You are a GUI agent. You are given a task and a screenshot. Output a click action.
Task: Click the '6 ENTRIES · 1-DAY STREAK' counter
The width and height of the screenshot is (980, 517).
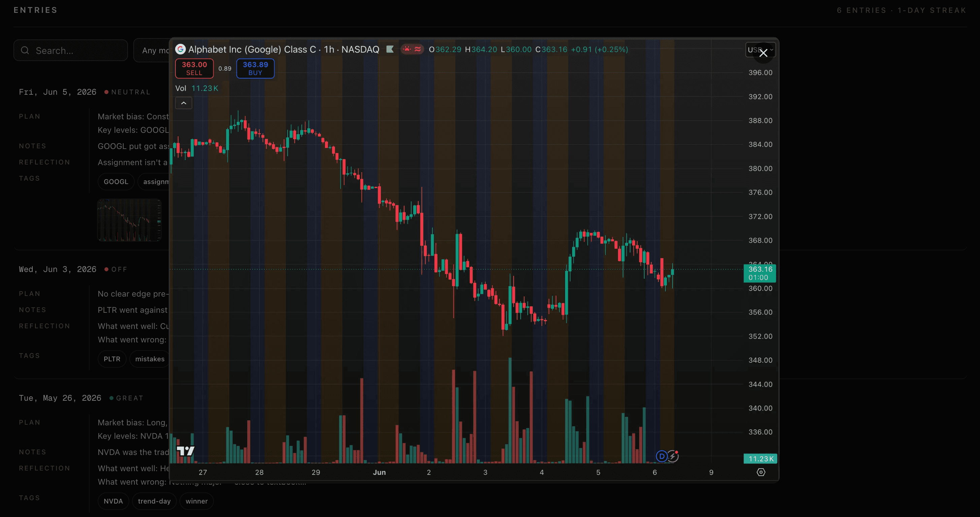click(x=901, y=10)
